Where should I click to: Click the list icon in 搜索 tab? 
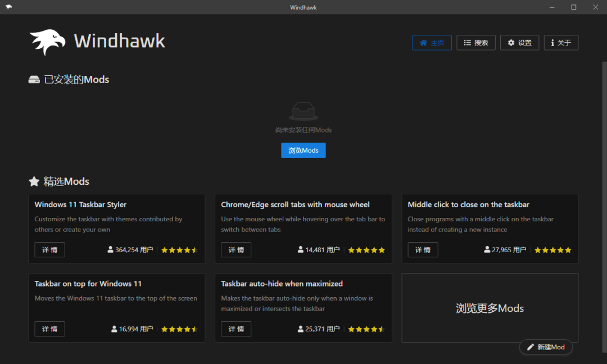[x=467, y=43]
